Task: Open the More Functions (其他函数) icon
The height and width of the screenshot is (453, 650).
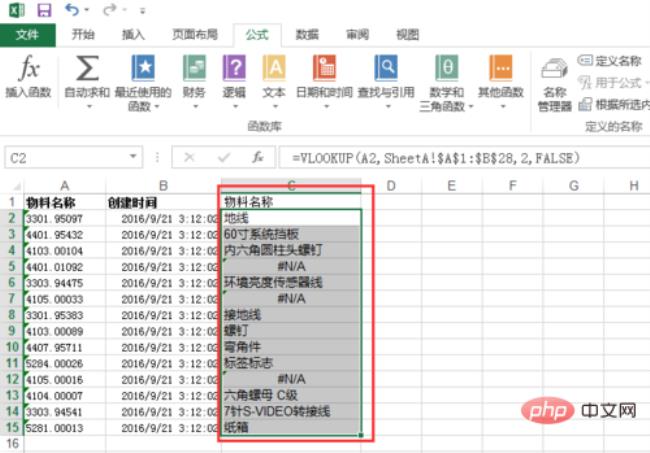Action: (x=501, y=68)
